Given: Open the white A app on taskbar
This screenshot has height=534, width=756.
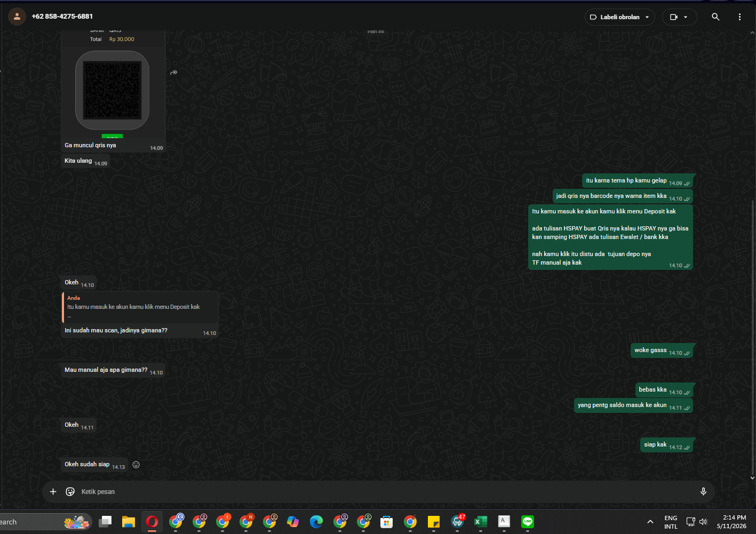Looking at the screenshot, I should [504, 522].
